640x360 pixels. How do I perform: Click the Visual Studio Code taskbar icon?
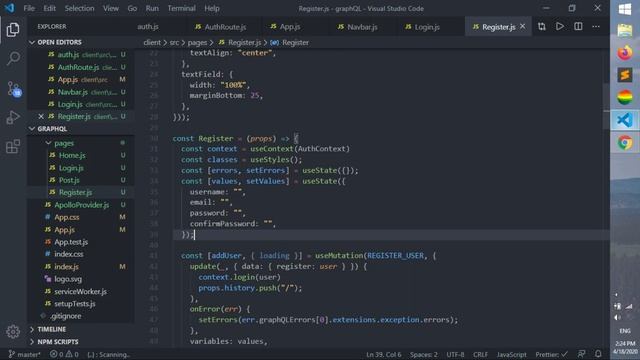tap(624, 120)
